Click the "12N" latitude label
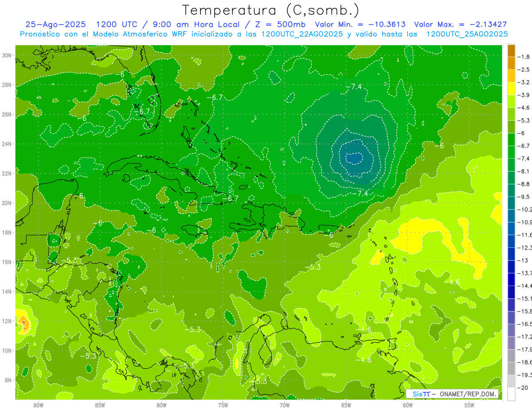This screenshot has width=532, height=411. coord(8,321)
